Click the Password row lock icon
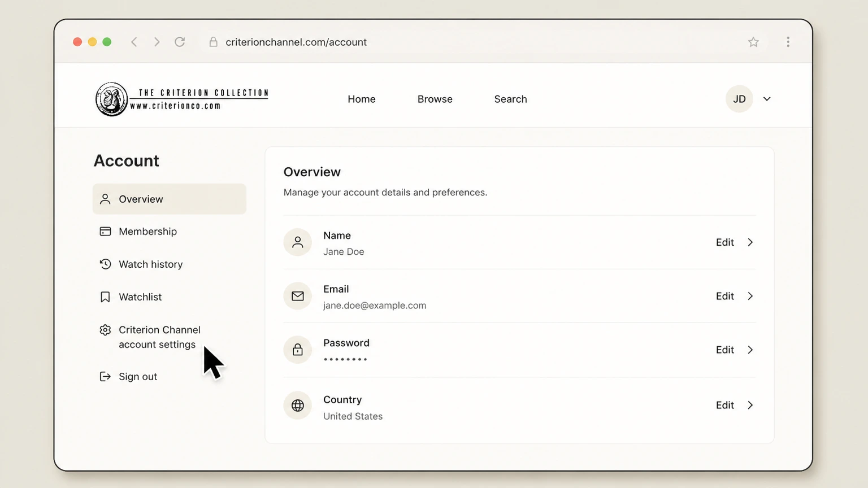The width and height of the screenshot is (868, 488). (x=298, y=350)
